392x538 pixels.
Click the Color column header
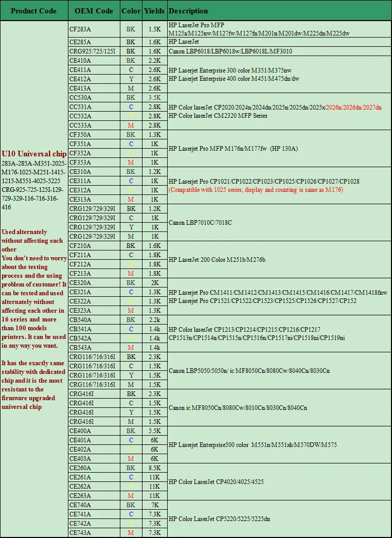point(131,11)
